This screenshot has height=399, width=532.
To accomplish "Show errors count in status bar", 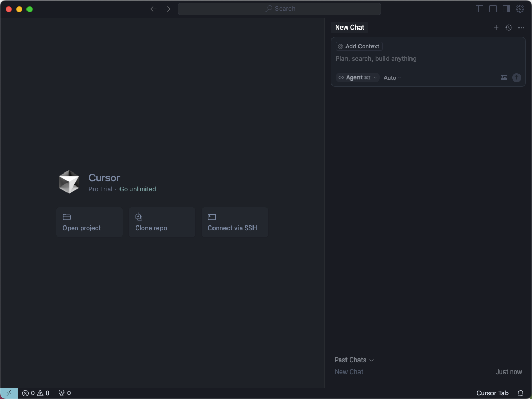I will pyautogui.click(x=29, y=393).
